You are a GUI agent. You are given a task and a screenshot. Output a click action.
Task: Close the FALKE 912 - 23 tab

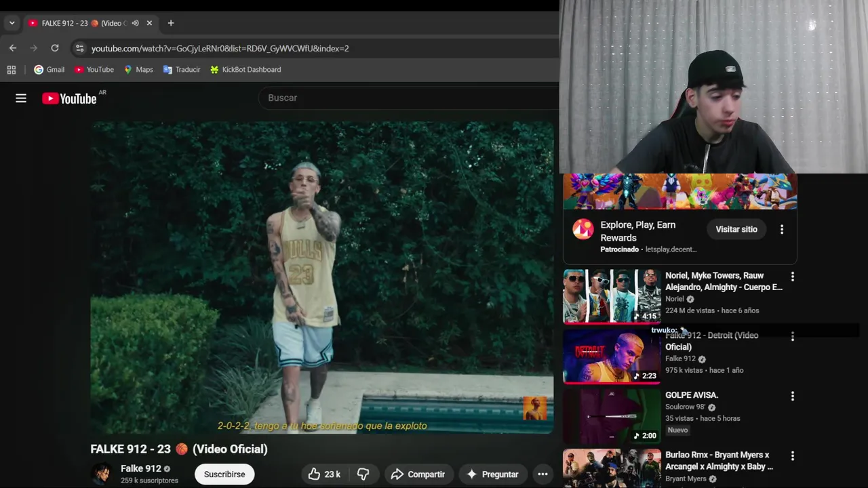[149, 23]
